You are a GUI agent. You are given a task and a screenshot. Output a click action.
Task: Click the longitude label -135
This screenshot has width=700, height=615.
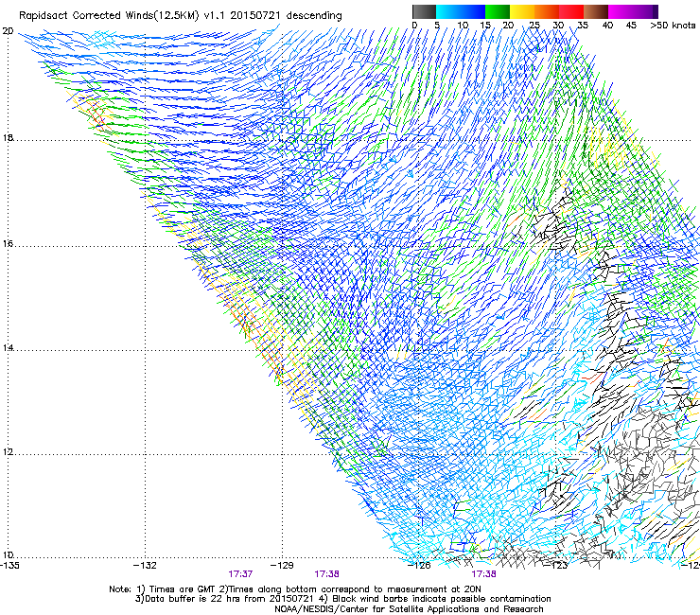coord(9,566)
